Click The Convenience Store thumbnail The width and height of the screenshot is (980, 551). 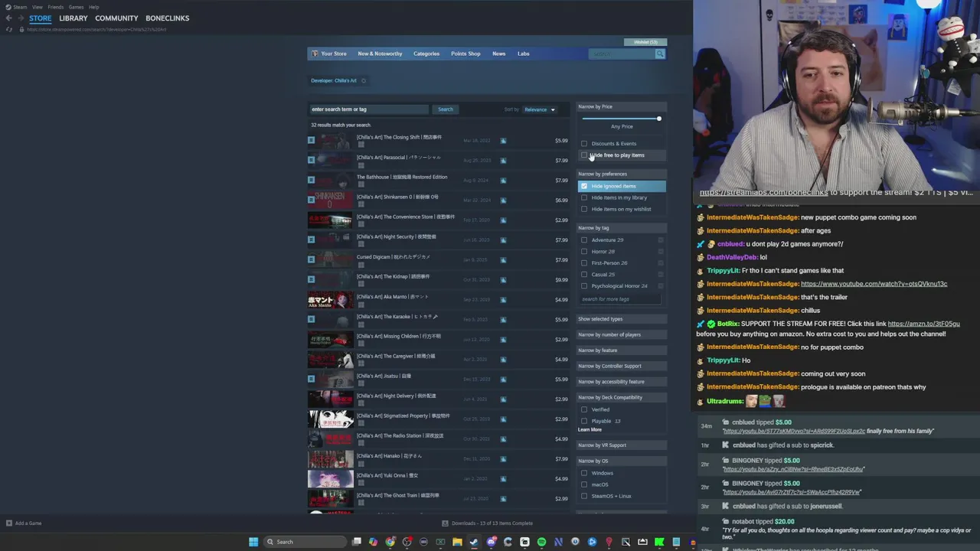click(330, 220)
